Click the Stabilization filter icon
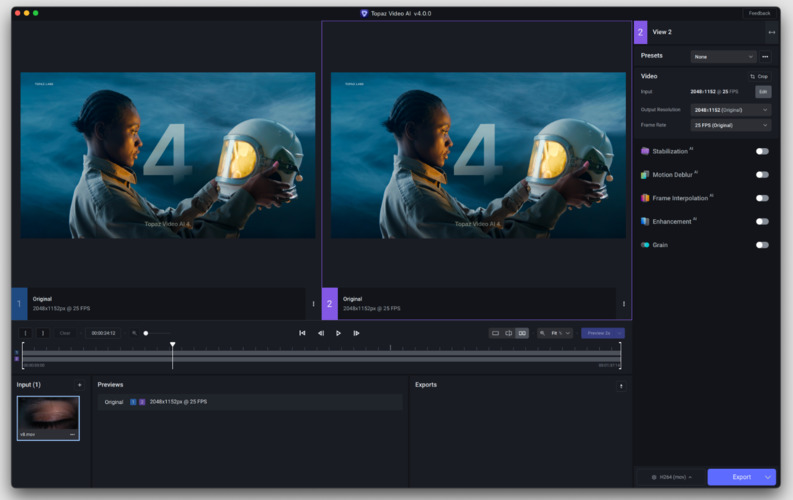793x500 pixels. (645, 151)
